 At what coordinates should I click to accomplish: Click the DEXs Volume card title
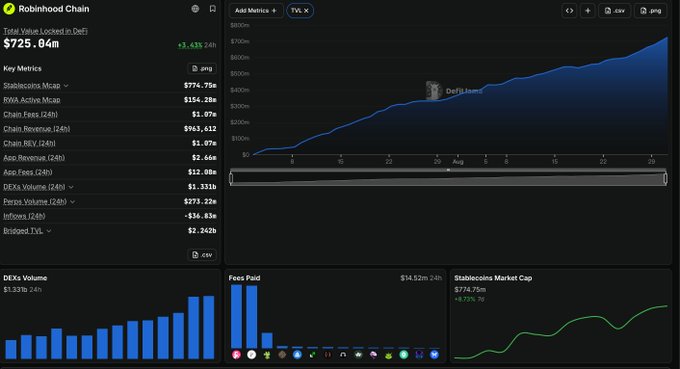[25, 278]
